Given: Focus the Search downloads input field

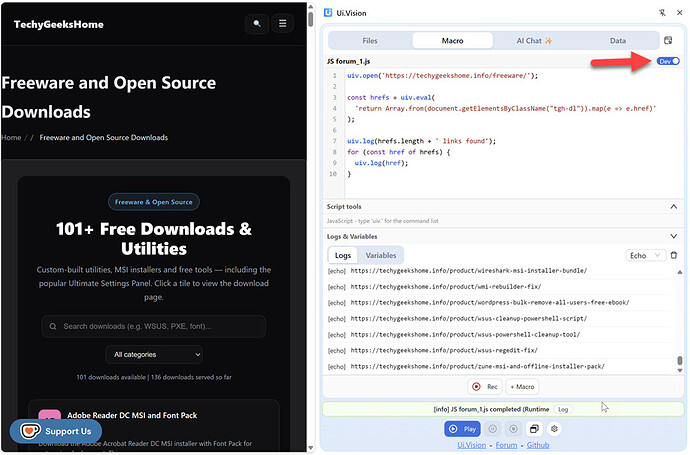Looking at the screenshot, I should coord(154,327).
